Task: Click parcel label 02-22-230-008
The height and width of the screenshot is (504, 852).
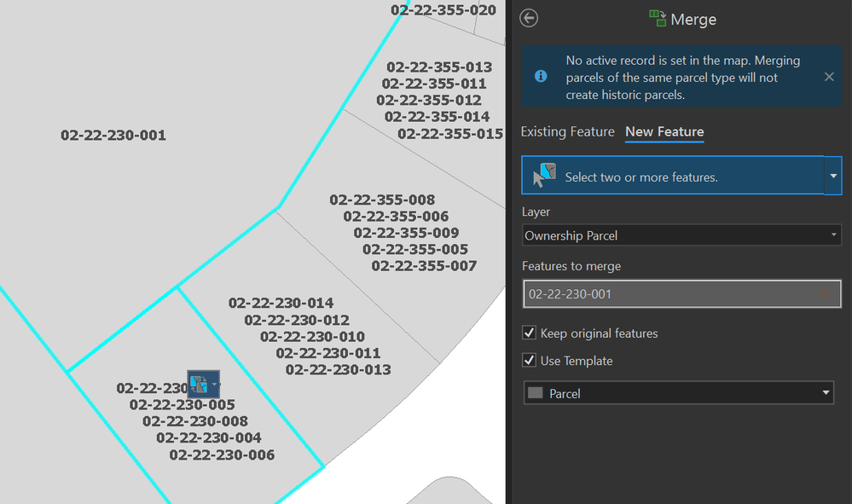Action: coord(195,421)
